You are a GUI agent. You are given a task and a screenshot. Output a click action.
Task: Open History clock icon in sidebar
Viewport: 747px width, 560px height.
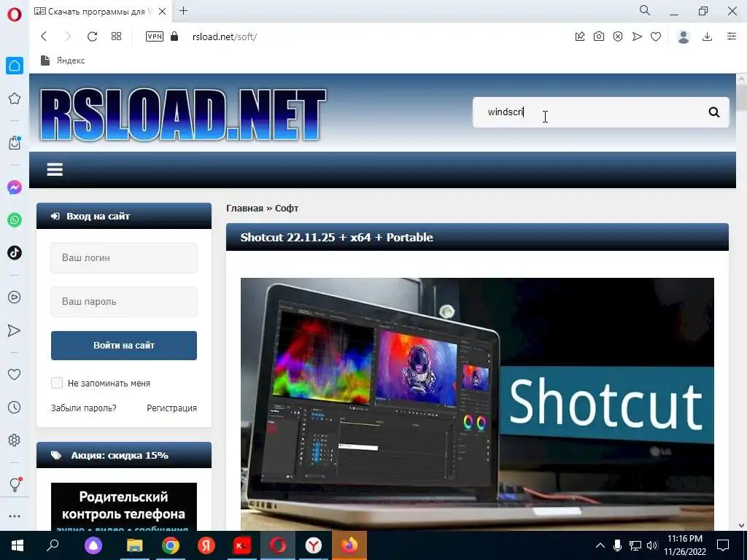point(15,407)
